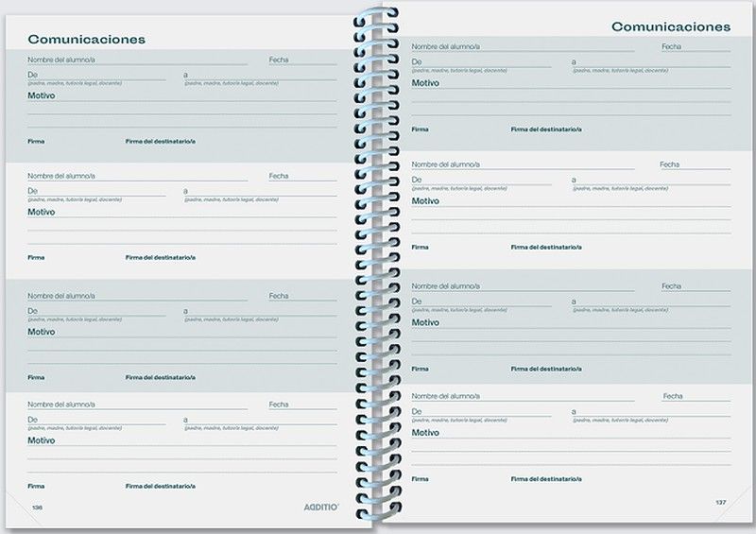
Task: Click the Motivo label in third left-page form
Action: click(41, 332)
